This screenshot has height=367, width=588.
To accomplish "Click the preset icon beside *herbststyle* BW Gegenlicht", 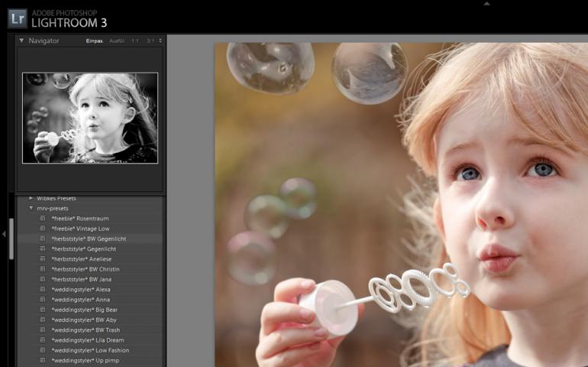I will pyautogui.click(x=42, y=239).
